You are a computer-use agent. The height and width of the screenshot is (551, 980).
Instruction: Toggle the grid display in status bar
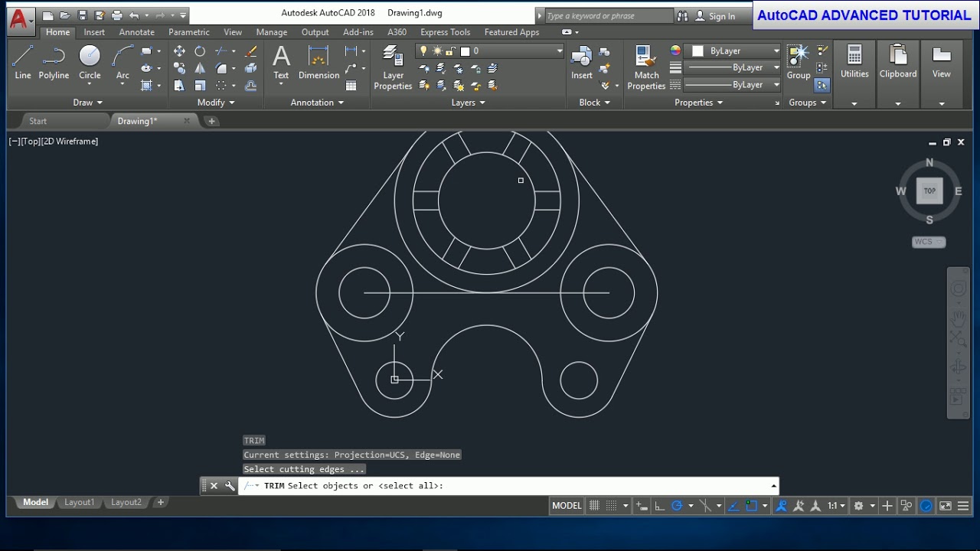pos(594,506)
